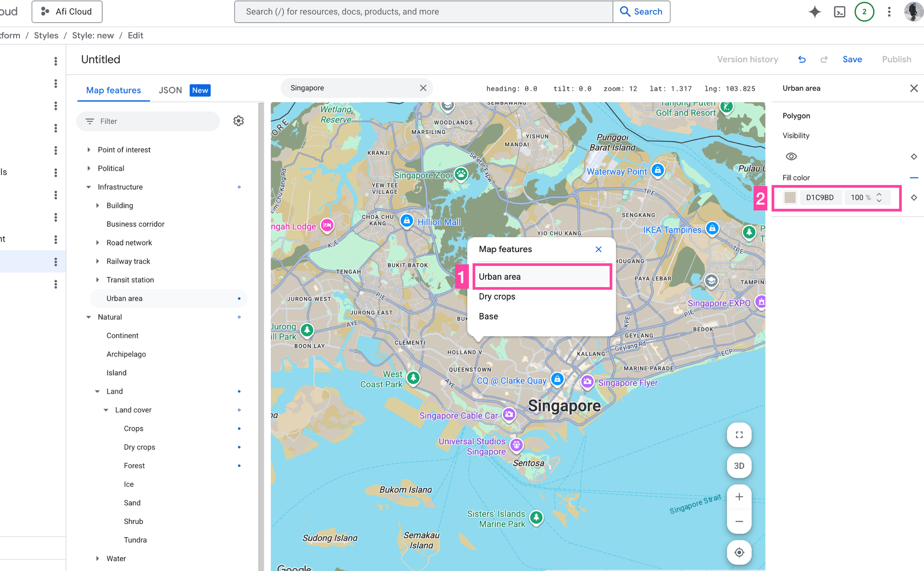Click Visibility zoom-level diamond keyframe
The image size is (924, 571).
[x=913, y=156]
